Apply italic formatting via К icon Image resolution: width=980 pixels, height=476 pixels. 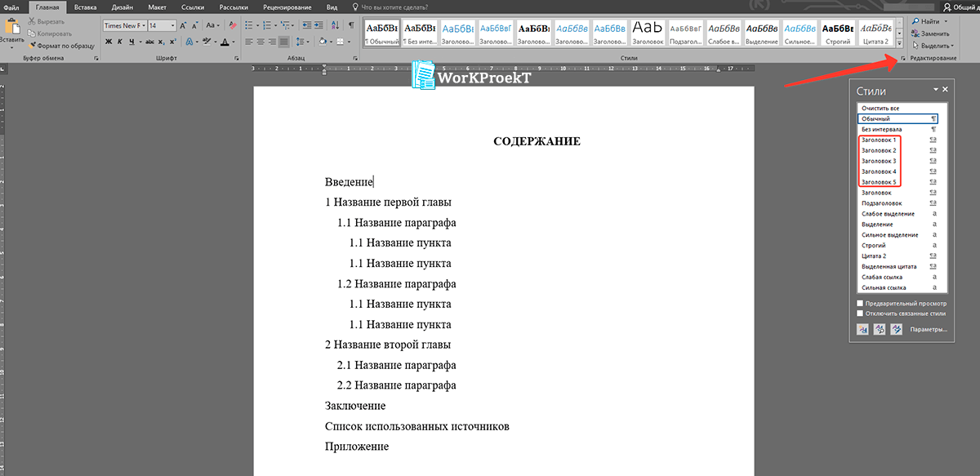pyautogui.click(x=120, y=41)
